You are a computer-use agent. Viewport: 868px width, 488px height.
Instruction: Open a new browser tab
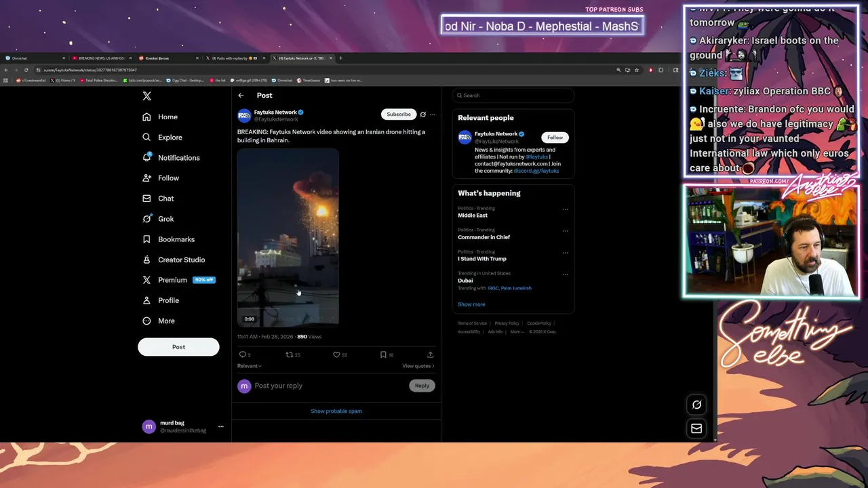click(x=341, y=58)
